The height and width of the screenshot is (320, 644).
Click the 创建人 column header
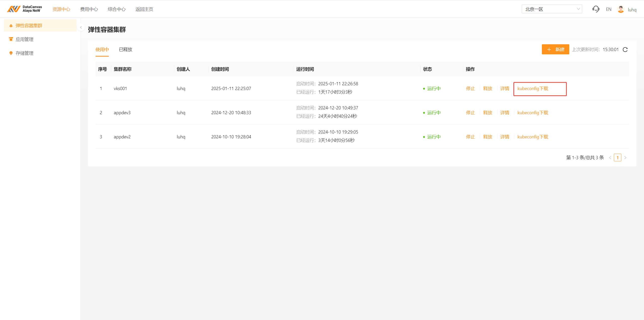coord(183,69)
